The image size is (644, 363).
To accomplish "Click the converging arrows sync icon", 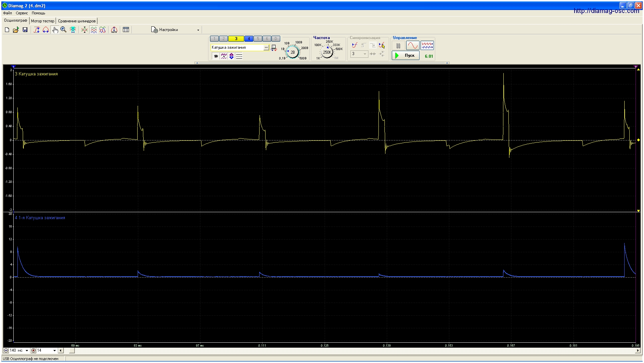I will click(373, 54).
